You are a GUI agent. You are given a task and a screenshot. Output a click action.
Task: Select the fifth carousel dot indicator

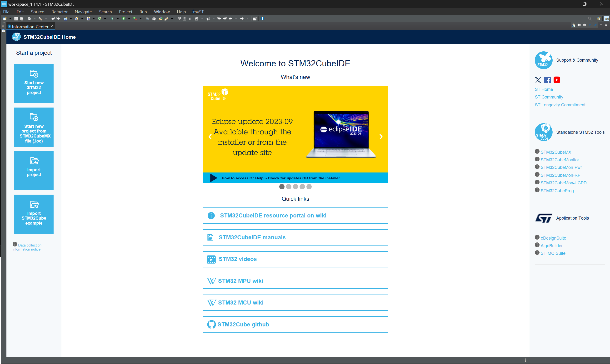[x=309, y=187]
